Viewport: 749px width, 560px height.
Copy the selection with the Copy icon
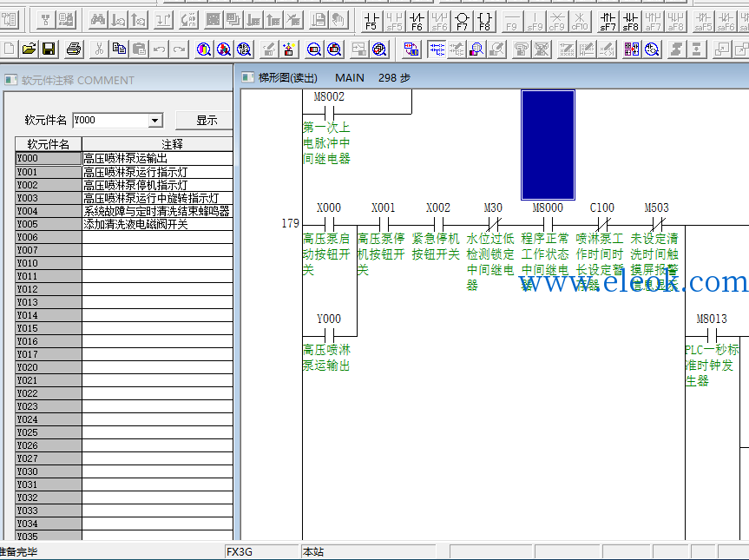120,49
